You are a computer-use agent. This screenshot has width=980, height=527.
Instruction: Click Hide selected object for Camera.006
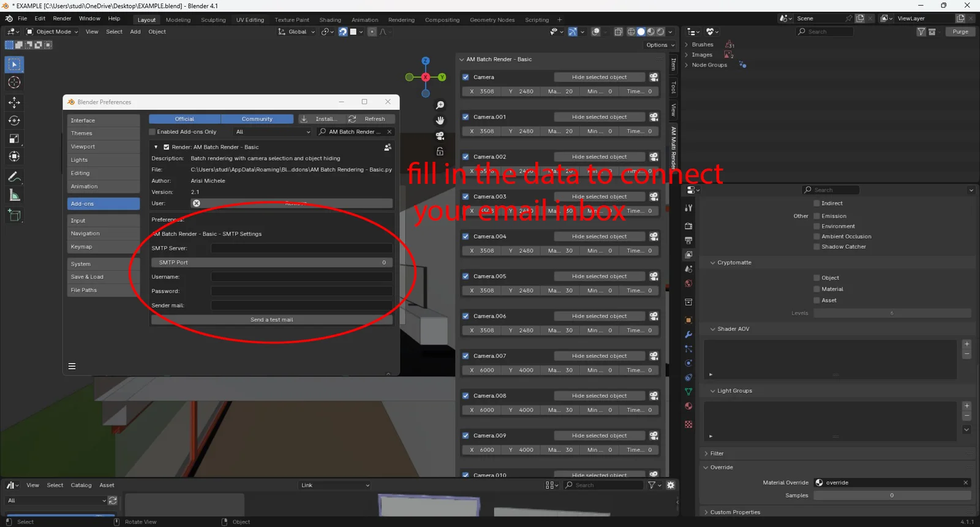(600, 316)
